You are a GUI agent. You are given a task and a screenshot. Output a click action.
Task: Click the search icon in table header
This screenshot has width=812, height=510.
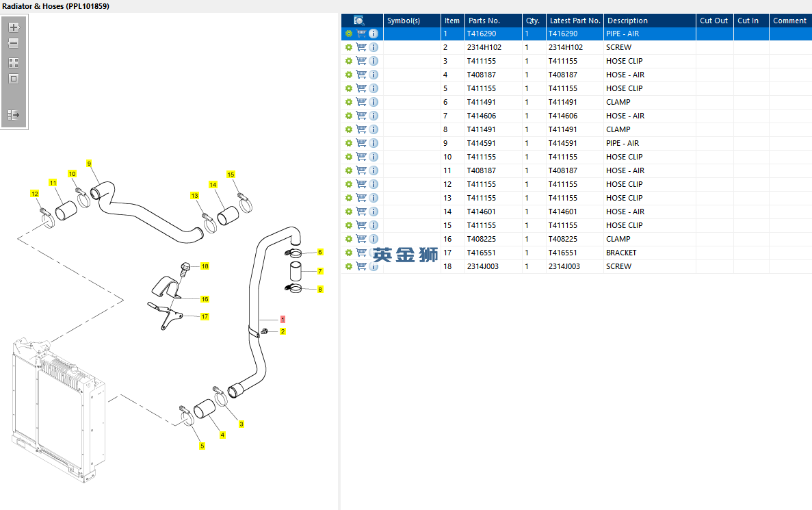359,21
